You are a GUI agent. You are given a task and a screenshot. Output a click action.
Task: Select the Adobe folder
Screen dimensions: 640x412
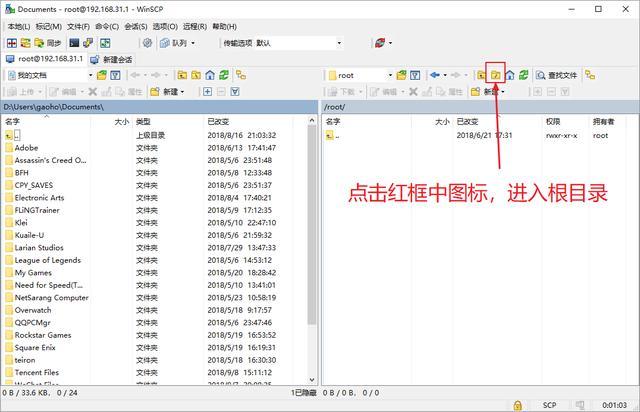[x=22, y=148]
